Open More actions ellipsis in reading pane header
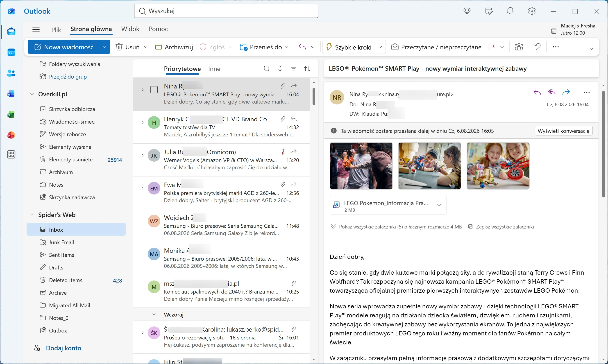The width and height of the screenshot is (608, 364). click(587, 92)
